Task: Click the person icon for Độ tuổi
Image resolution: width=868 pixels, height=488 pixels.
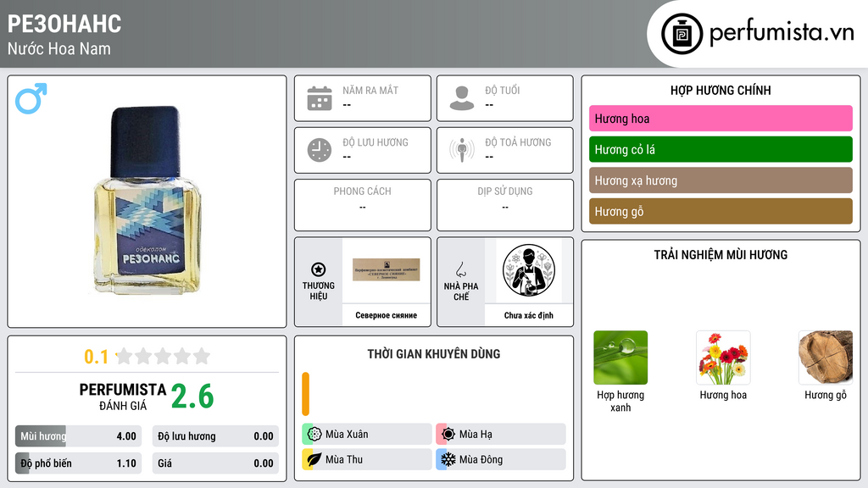Action: pyautogui.click(x=462, y=98)
